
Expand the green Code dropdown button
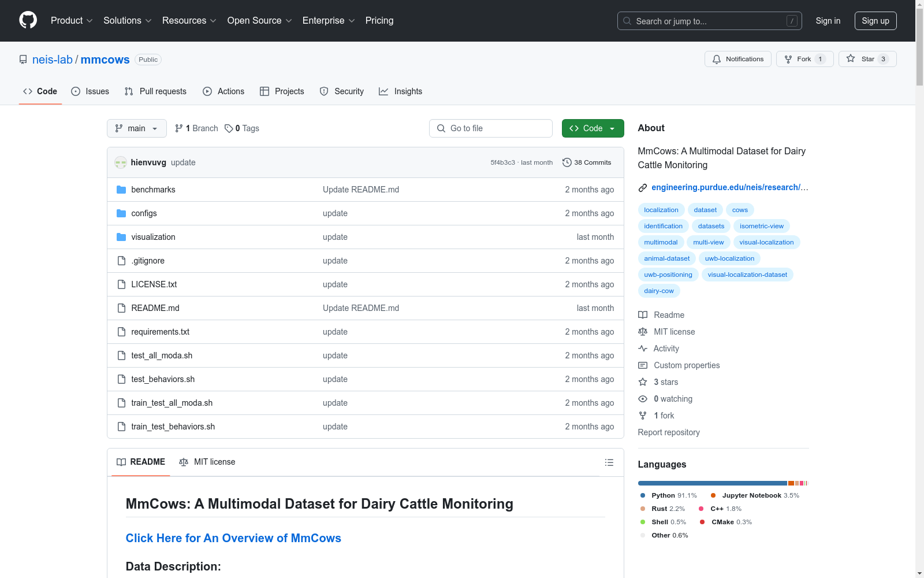[x=593, y=128]
